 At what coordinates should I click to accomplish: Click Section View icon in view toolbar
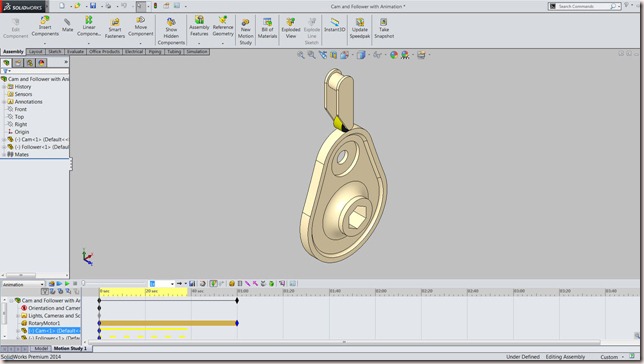[334, 55]
